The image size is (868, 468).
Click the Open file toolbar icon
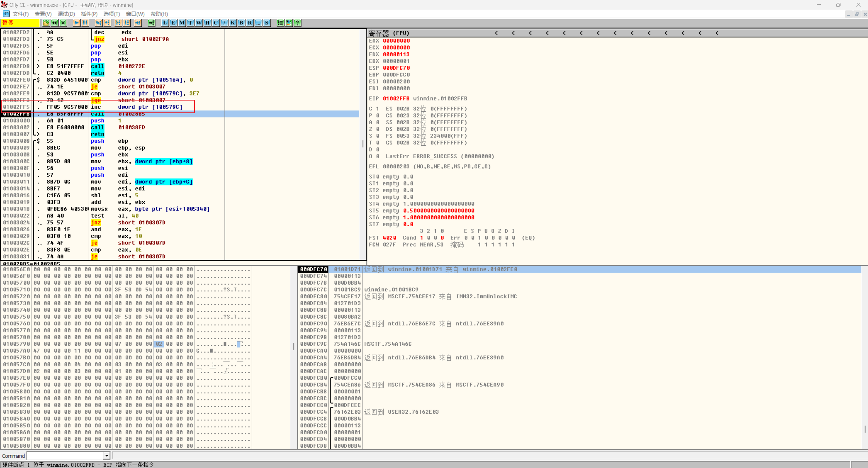[x=46, y=23]
